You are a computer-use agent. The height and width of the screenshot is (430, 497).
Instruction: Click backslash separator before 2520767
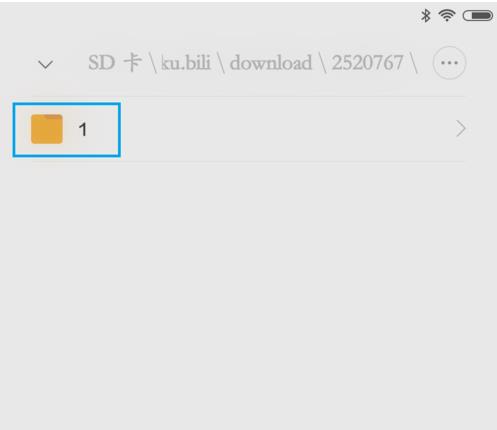(x=323, y=63)
